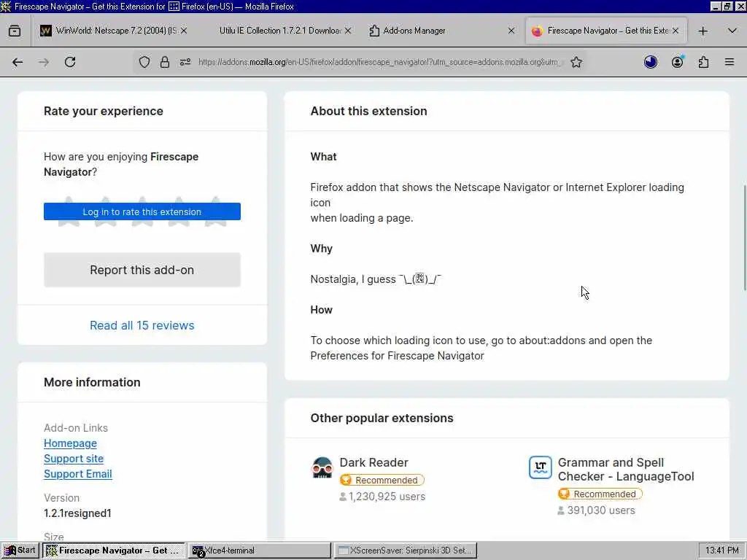Screen dimensions: 747x560
Task: Open the add-on Homepage link
Action: click(x=70, y=443)
